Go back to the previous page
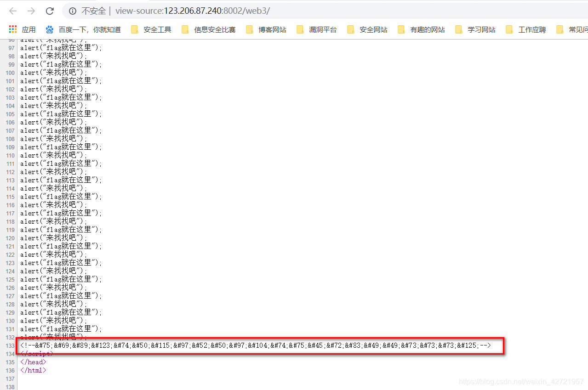 coord(13,11)
